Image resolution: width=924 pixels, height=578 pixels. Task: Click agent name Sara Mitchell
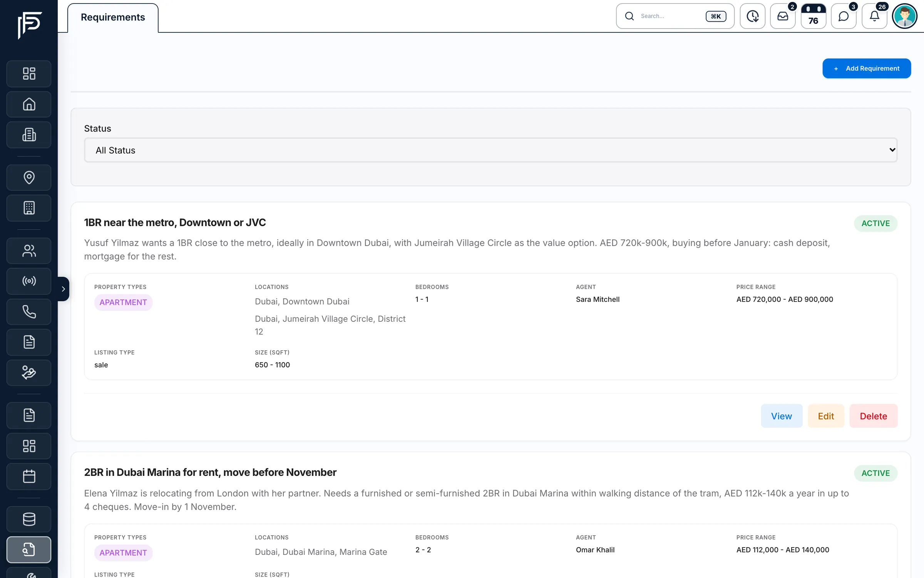[x=598, y=299]
